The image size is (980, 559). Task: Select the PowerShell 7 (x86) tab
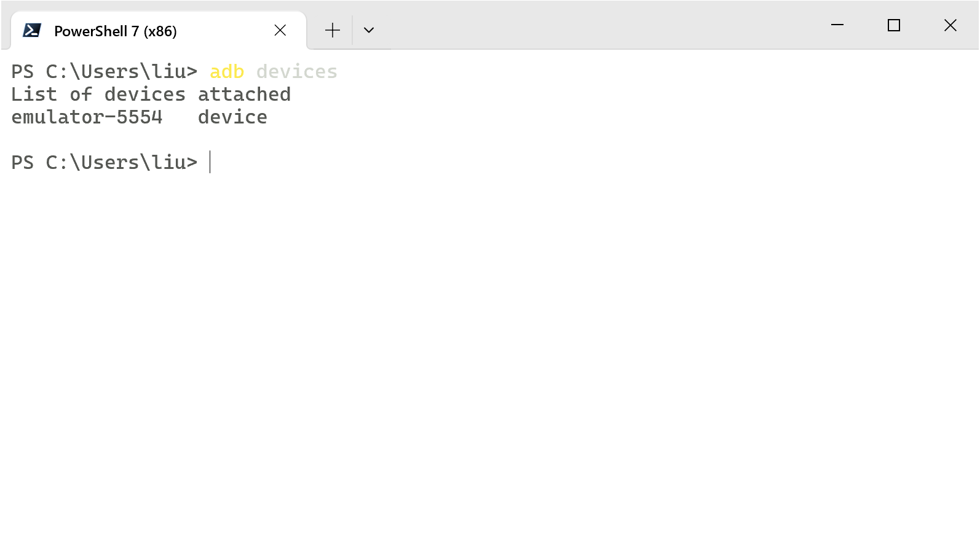(x=115, y=31)
